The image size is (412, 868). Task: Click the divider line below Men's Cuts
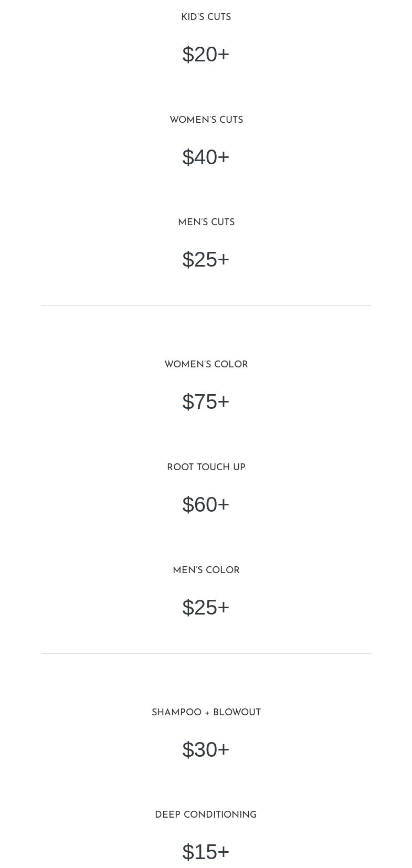[206, 305]
